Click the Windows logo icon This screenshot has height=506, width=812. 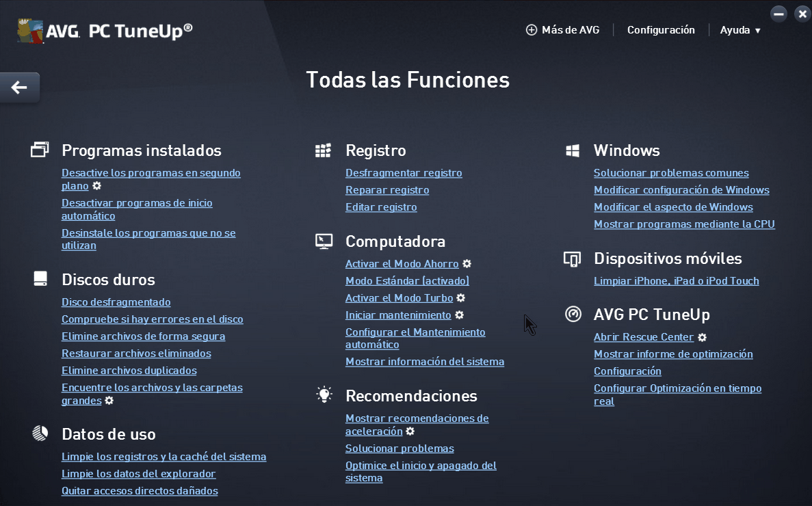click(x=573, y=150)
